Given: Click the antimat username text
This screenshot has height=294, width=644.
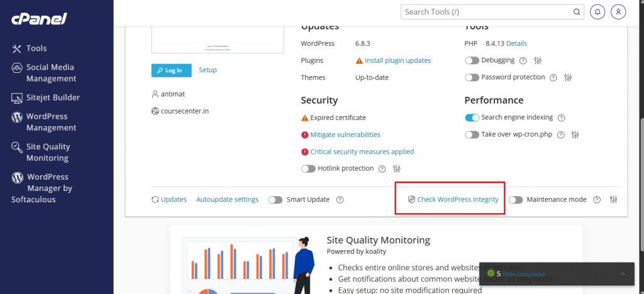Looking at the screenshot, I should pyautogui.click(x=172, y=94).
